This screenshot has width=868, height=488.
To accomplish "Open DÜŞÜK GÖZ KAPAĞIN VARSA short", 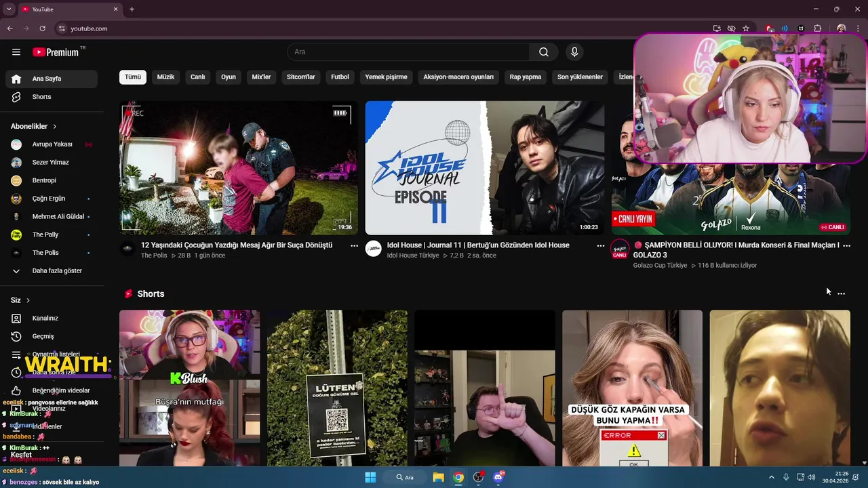I will [632, 388].
